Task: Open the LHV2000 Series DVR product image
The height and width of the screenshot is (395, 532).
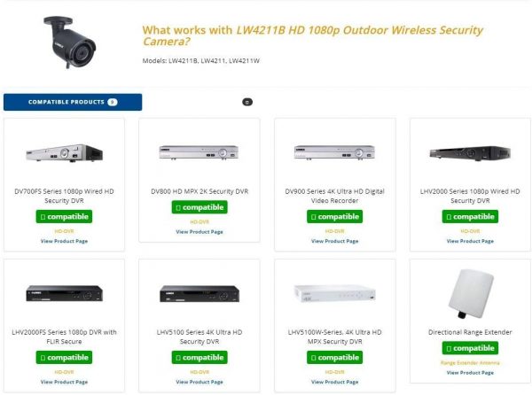Action: tap(470, 153)
